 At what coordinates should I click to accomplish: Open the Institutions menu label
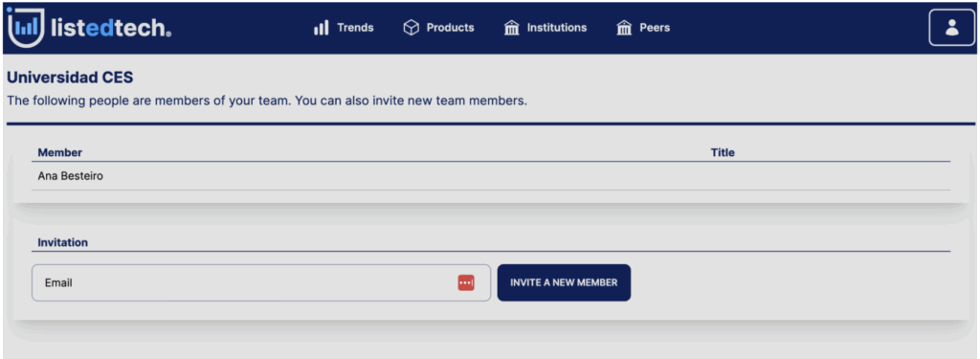557,28
